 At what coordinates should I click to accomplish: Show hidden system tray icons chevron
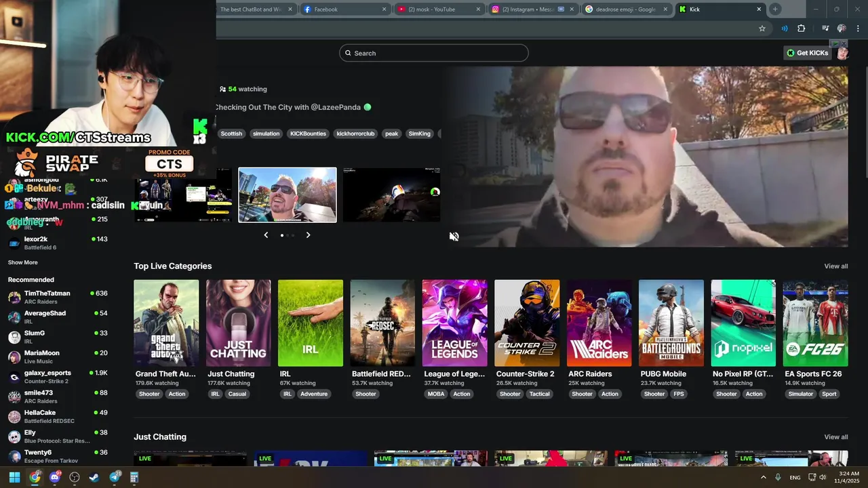[x=764, y=477]
